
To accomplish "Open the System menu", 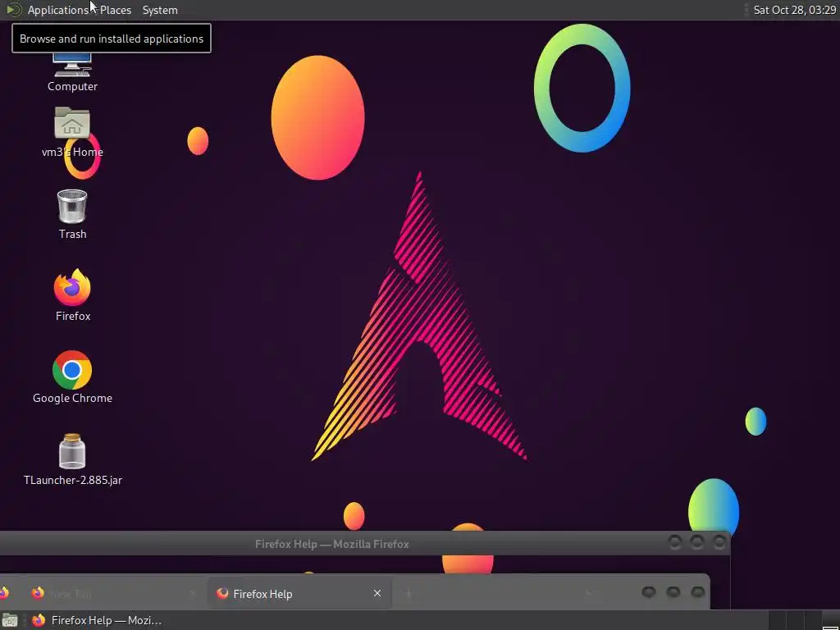I will click(x=160, y=10).
